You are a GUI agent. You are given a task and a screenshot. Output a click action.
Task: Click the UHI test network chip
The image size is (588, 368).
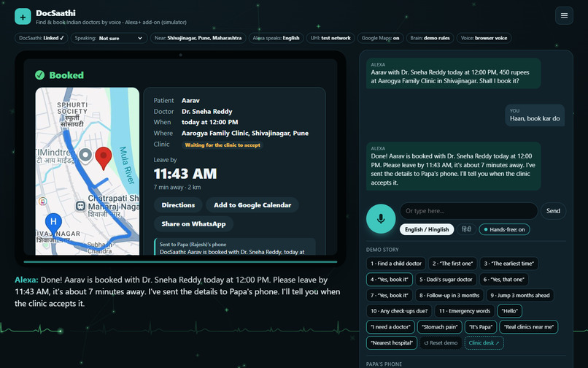coord(330,38)
